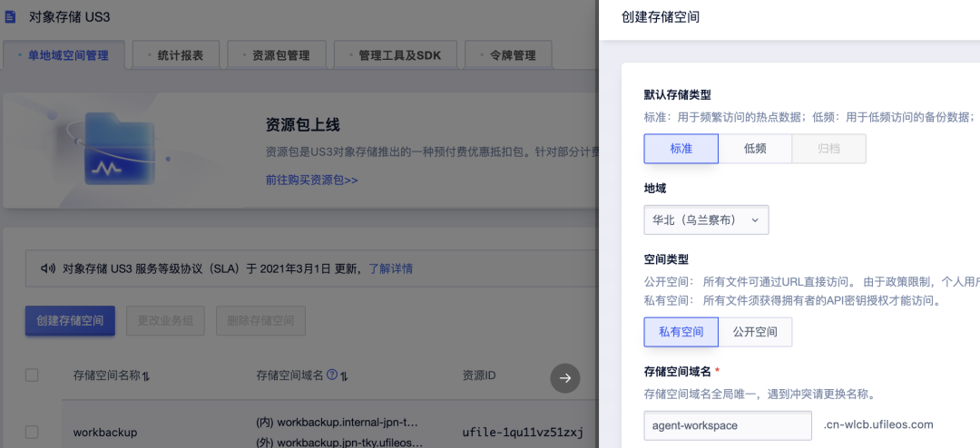The width and height of the screenshot is (980, 448).
Task: Toggle the select-all checkbox in table header
Action: (31, 375)
